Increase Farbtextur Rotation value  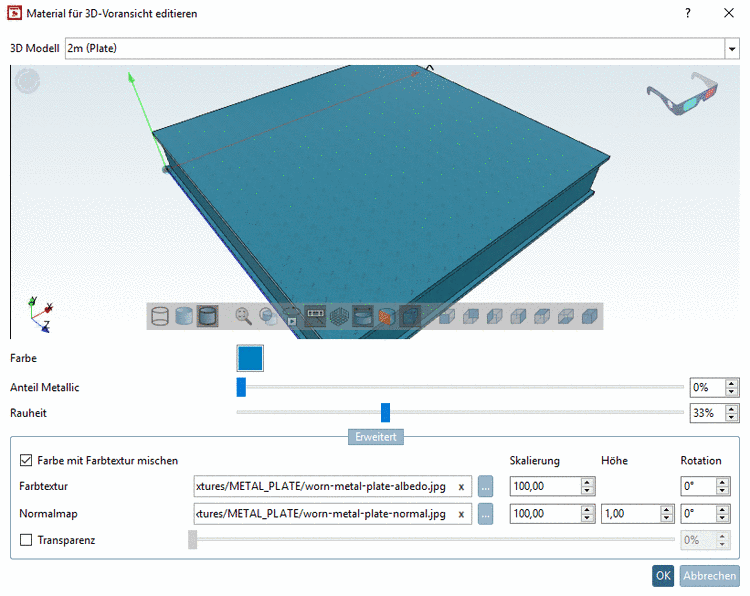(x=723, y=482)
